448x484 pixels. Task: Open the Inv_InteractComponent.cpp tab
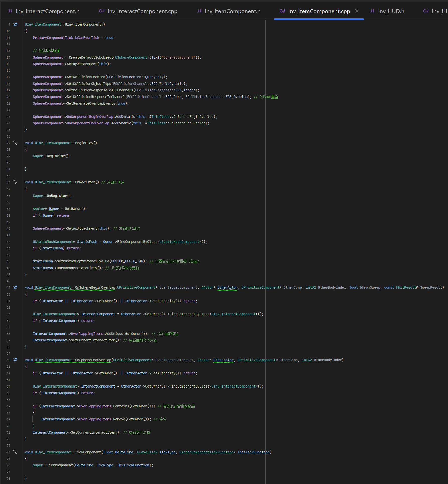pos(138,11)
